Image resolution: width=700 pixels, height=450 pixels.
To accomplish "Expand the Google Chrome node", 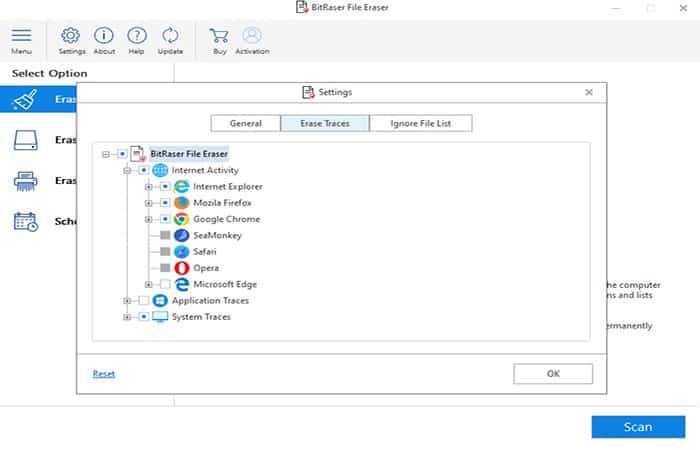I will 149,219.
